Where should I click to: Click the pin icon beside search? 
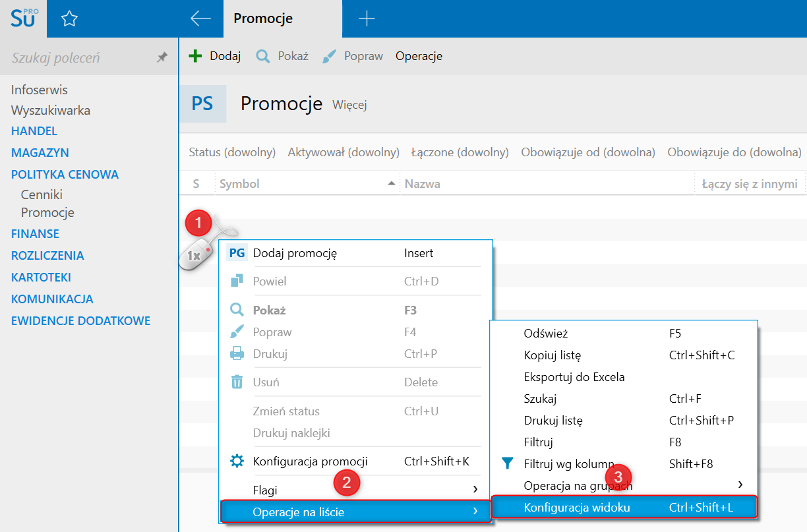coord(162,58)
